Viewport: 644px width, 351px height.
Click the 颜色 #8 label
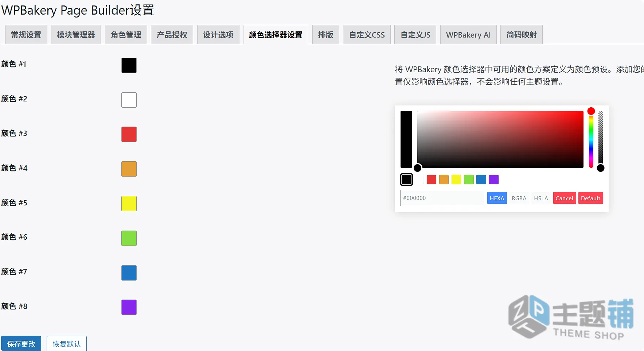pyautogui.click(x=14, y=306)
